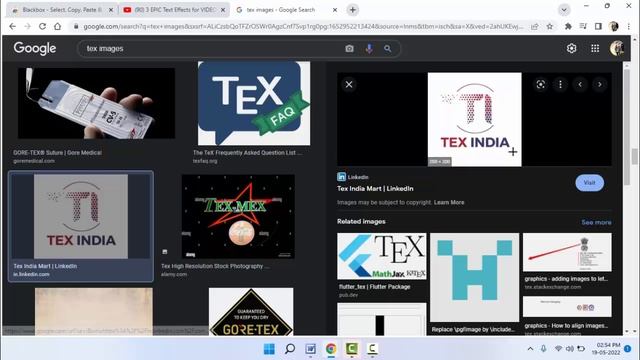
Task: Go to previous image in preview
Action: click(x=580, y=84)
